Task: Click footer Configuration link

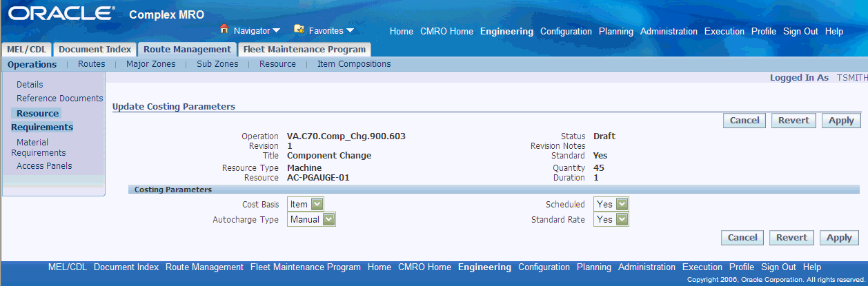Action: tap(544, 267)
